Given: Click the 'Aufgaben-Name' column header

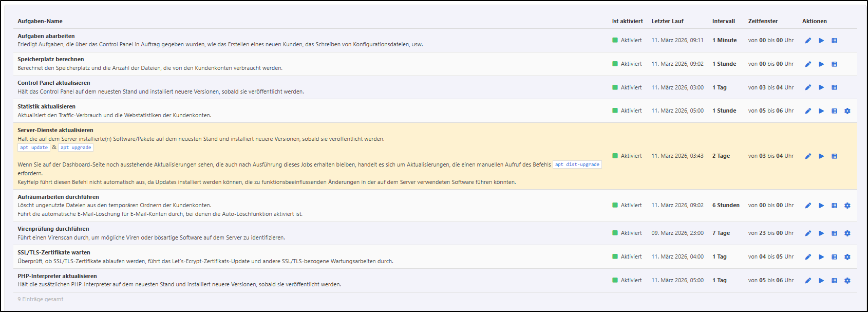Looking at the screenshot, I should 40,21.
